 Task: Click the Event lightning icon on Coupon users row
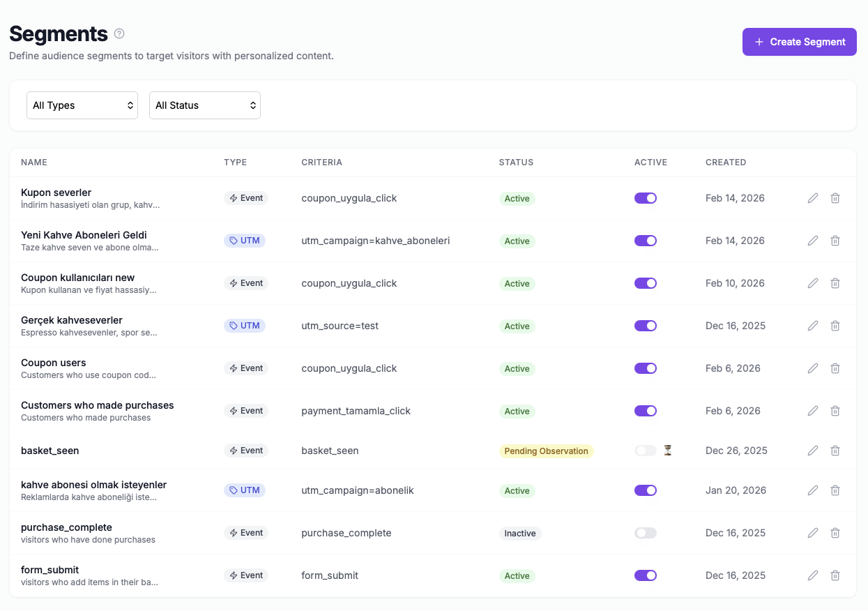233,368
